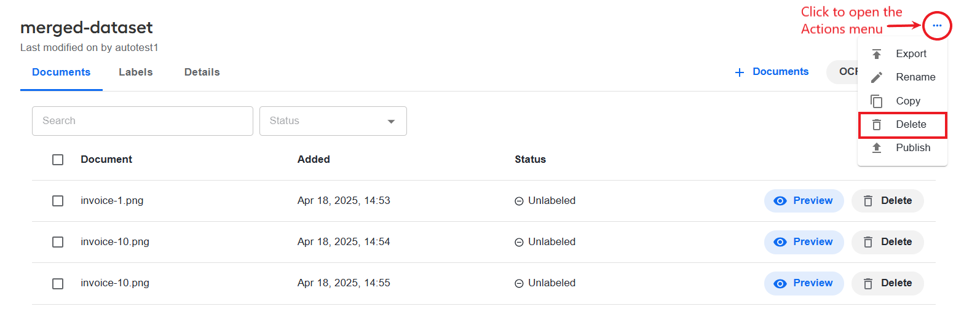Preview invoice-10.png added at 14:55
Screen dimensions: 980x309
point(804,283)
